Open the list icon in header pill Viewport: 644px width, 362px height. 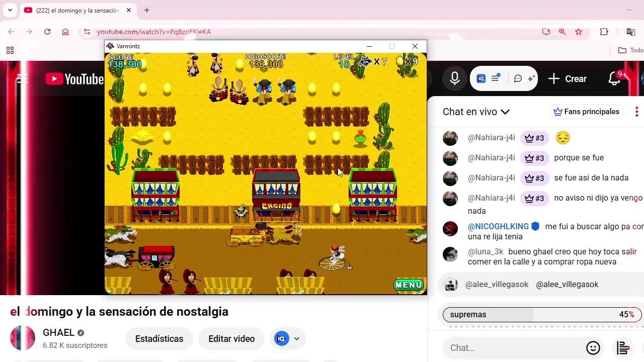(x=496, y=78)
